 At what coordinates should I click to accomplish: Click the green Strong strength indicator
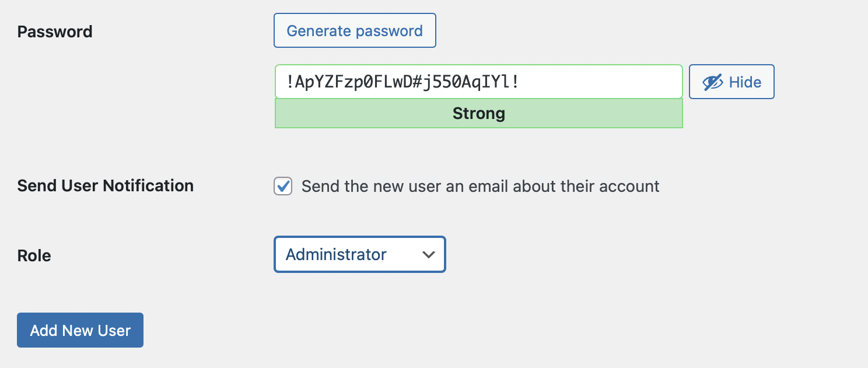[x=478, y=113]
